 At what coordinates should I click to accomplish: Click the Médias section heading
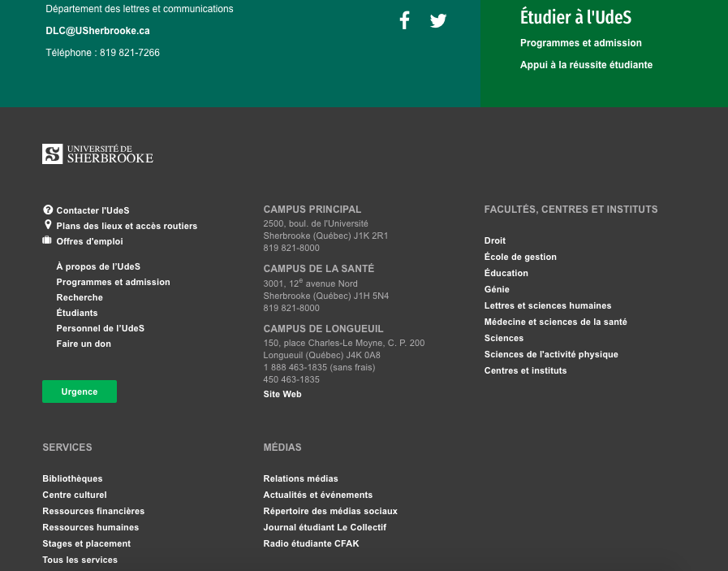(282, 448)
